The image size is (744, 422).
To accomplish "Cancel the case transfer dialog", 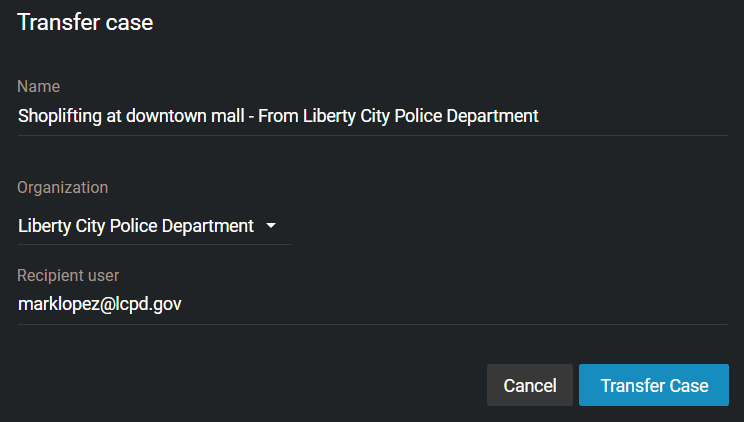I will point(530,385).
